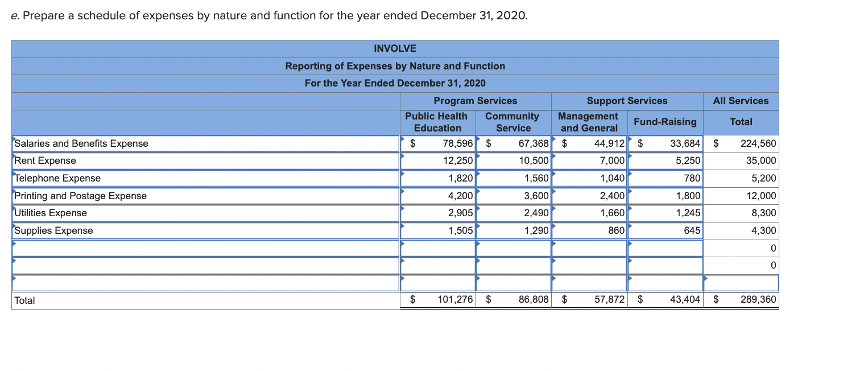
Task: Click the Program Services column header
Action: pos(475,101)
